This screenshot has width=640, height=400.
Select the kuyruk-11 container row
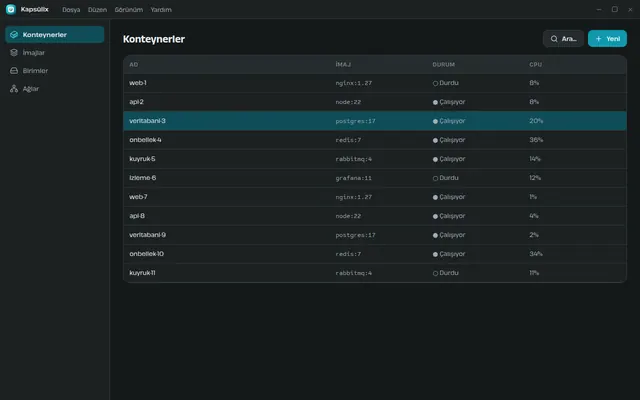click(375, 273)
